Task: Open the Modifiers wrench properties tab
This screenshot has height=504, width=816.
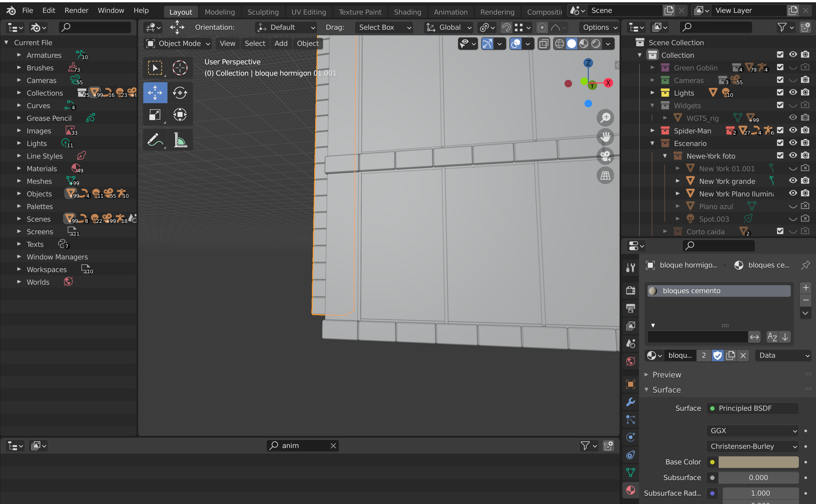Action: (630, 402)
